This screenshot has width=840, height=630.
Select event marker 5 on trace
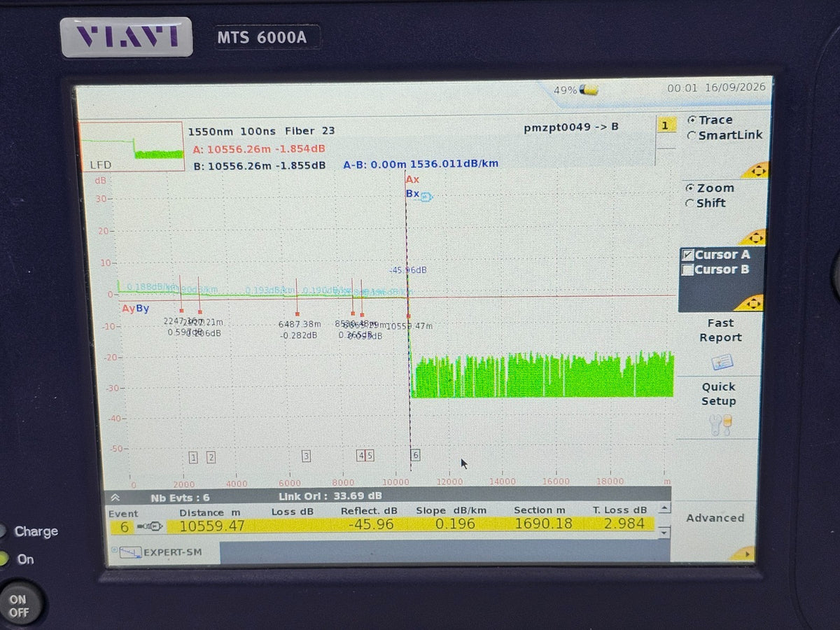pyautogui.click(x=370, y=456)
